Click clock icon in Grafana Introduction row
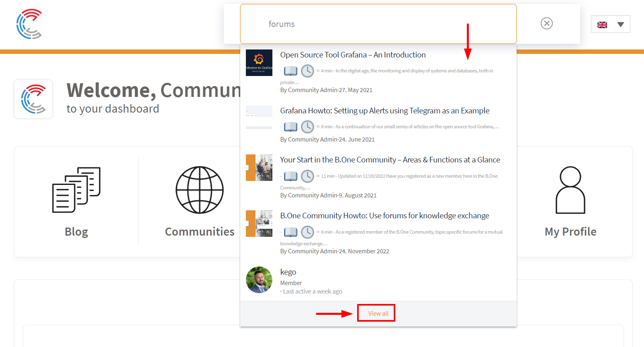 pyautogui.click(x=307, y=71)
